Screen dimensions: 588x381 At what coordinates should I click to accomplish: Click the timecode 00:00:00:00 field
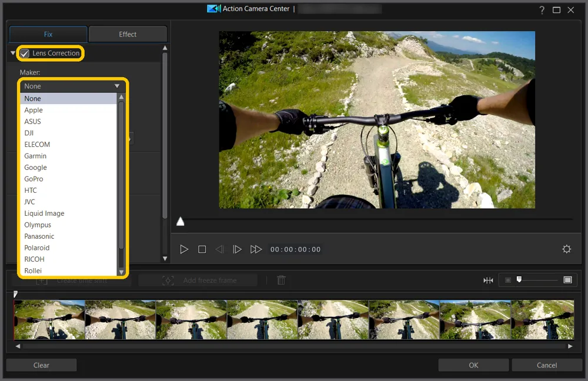(x=296, y=249)
